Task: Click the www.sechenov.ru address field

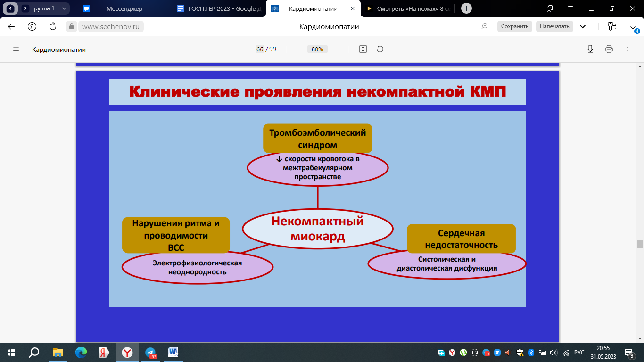Action: [111, 27]
